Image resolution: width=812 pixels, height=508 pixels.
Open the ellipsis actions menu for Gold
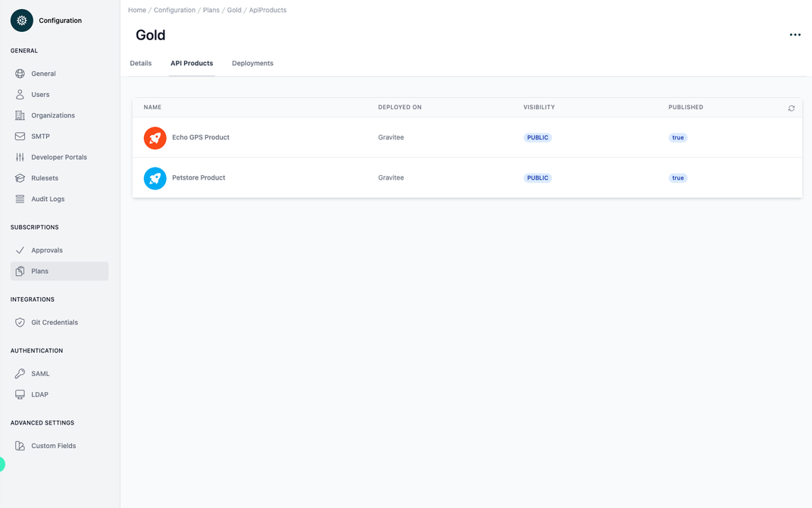pyautogui.click(x=795, y=34)
